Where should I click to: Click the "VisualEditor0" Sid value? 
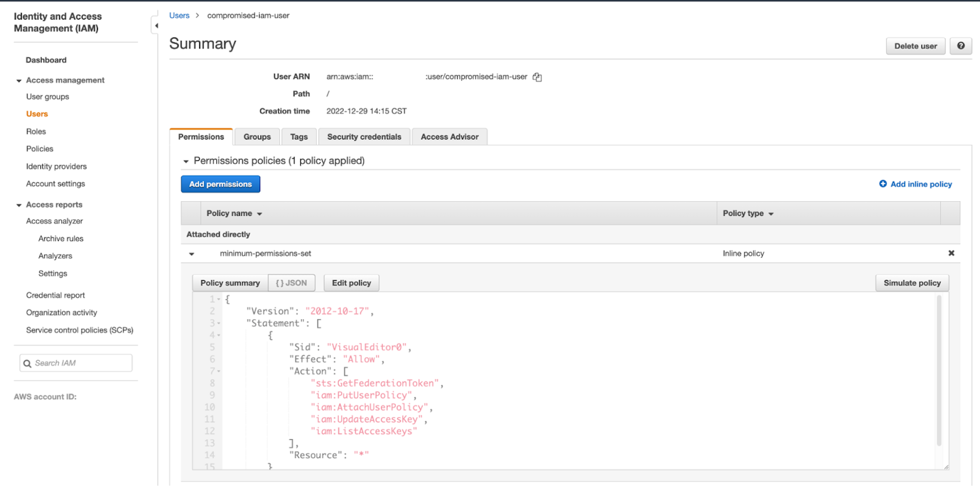[x=367, y=347]
